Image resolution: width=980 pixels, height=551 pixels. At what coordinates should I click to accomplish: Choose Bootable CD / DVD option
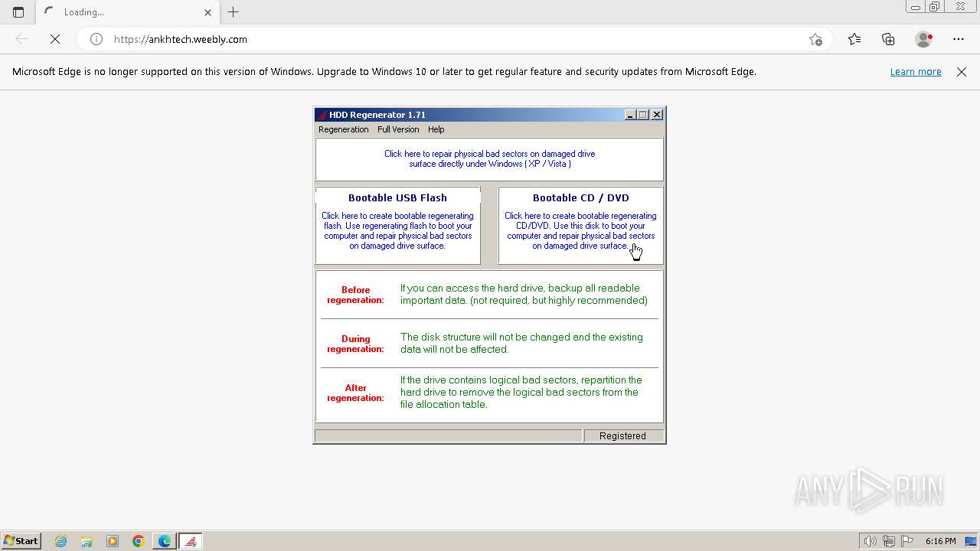(580, 226)
